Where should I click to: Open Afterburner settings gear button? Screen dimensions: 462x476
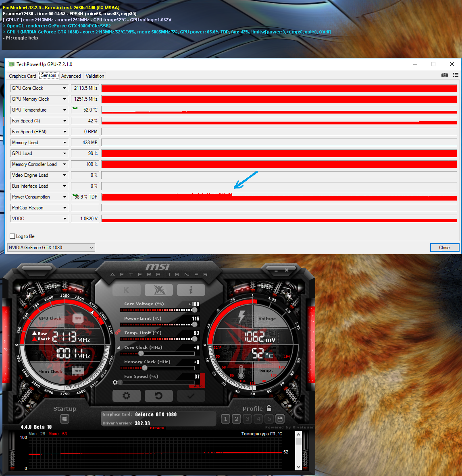(127, 396)
